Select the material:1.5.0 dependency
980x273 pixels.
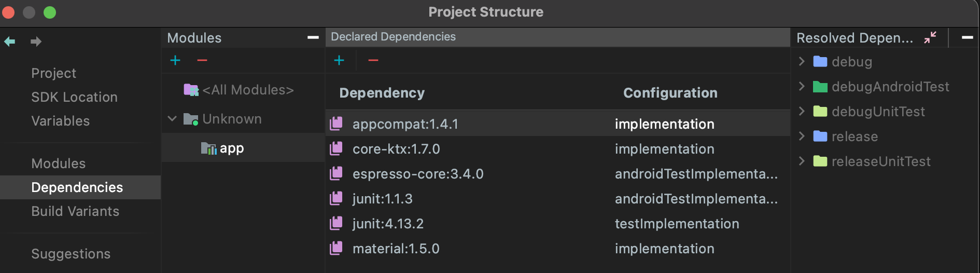pyautogui.click(x=396, y=249)
